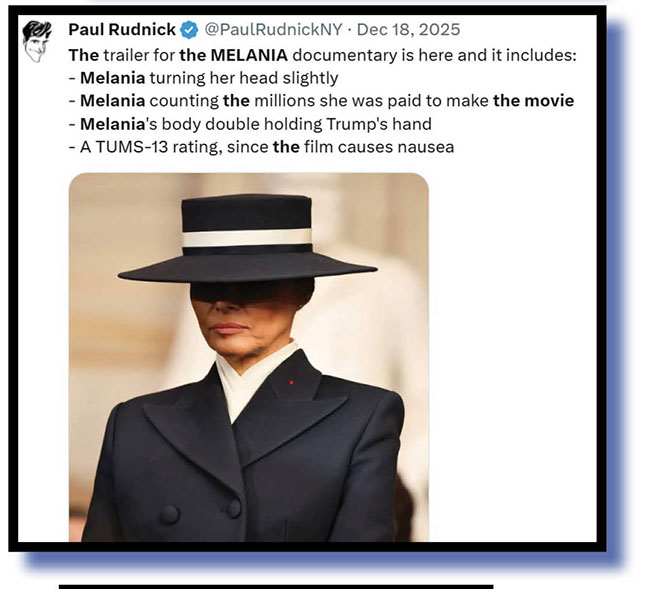Click the "turning her head slightly" line
Screen dimensions: 652x589
pos(244,78)
